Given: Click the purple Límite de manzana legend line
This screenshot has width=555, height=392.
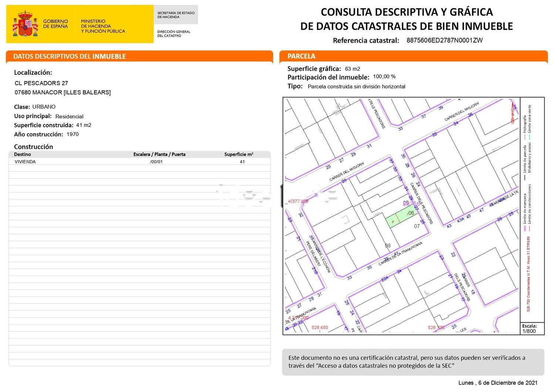Looking at the screenshot, I should click(525, 228).
